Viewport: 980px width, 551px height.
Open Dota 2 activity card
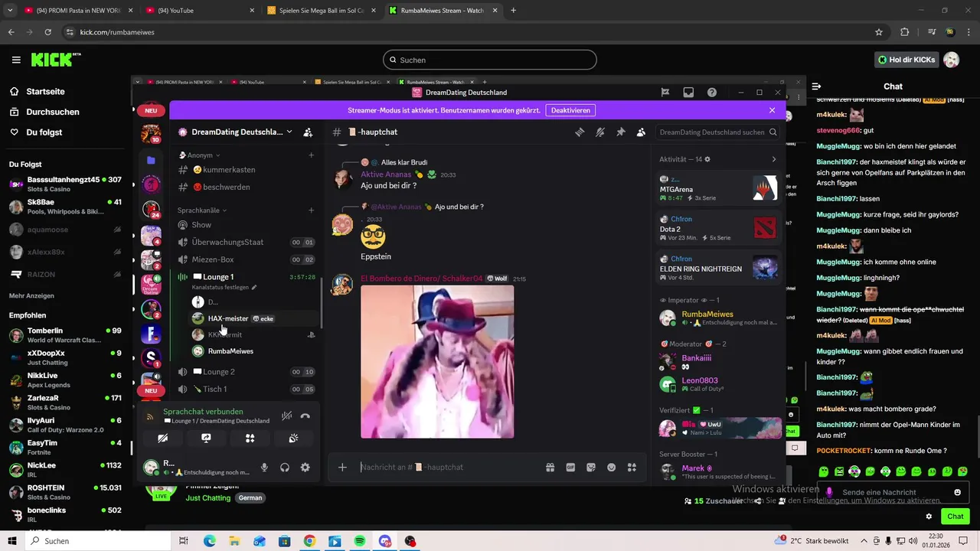tap(718, 228)
